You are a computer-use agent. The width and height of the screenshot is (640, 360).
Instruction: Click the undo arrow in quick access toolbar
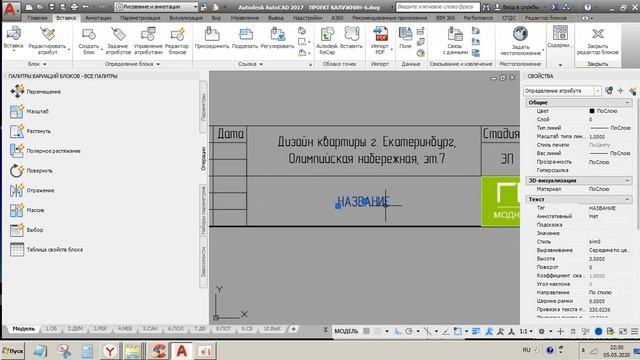tap(85, 7)
